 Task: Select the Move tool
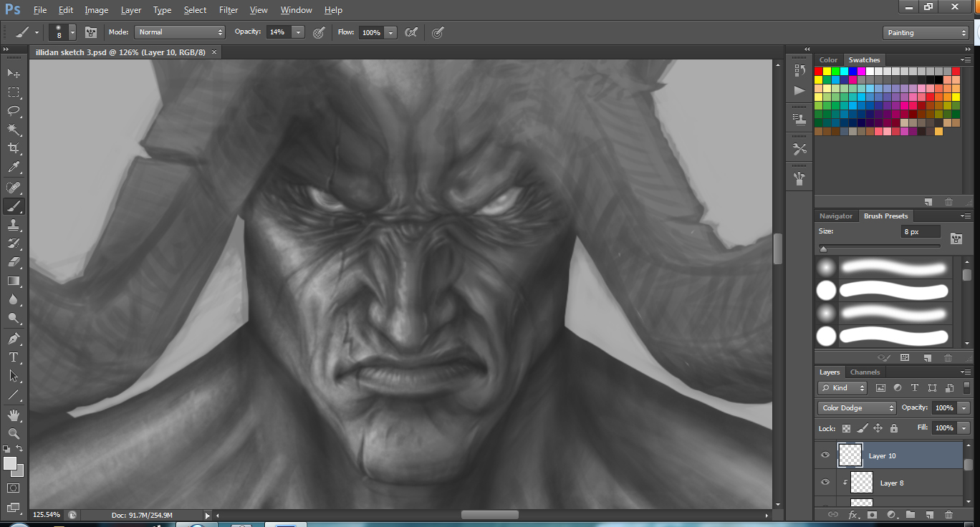pyautogui.click(x=14, y=73)
